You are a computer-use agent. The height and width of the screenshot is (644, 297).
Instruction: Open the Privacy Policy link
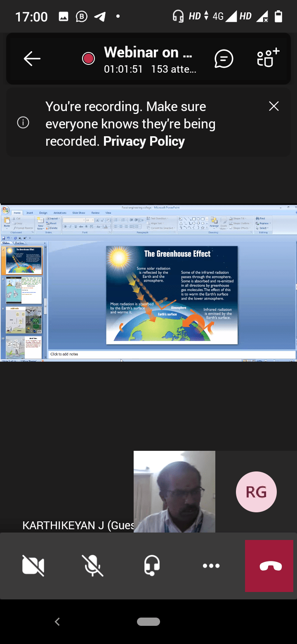144,141
